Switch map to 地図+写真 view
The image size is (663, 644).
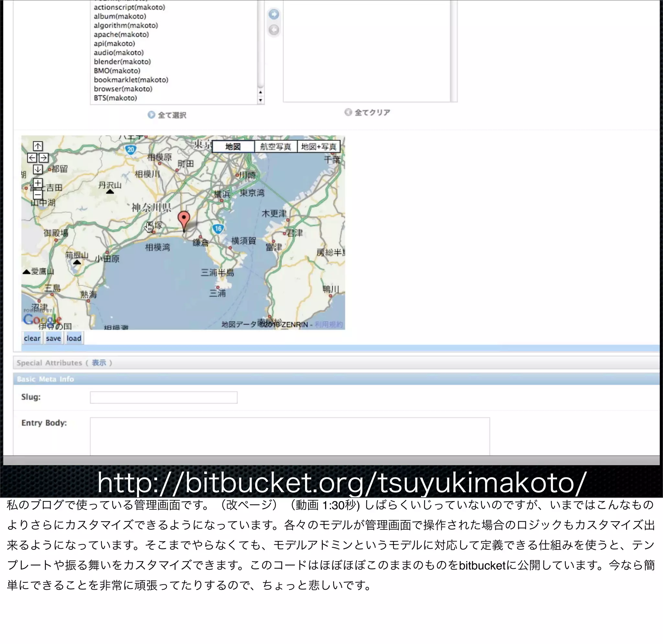tap(319, 146)
